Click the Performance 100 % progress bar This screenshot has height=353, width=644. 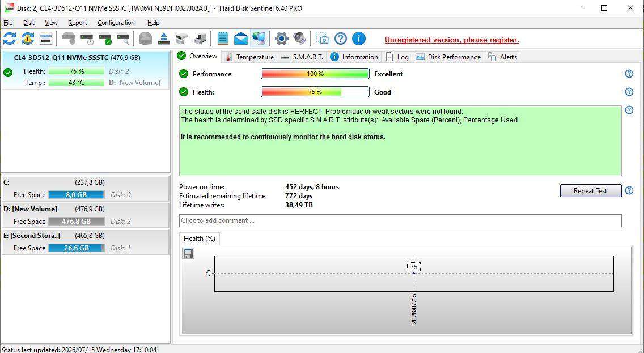[x=315, y=74]
